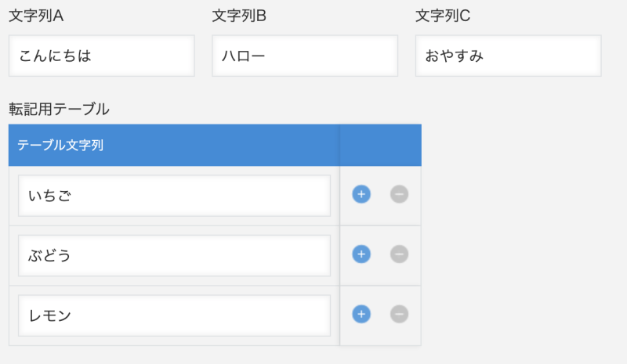
Task: Focus the 文字列A field containing こんにちは
Action: [x=102, y=56]
